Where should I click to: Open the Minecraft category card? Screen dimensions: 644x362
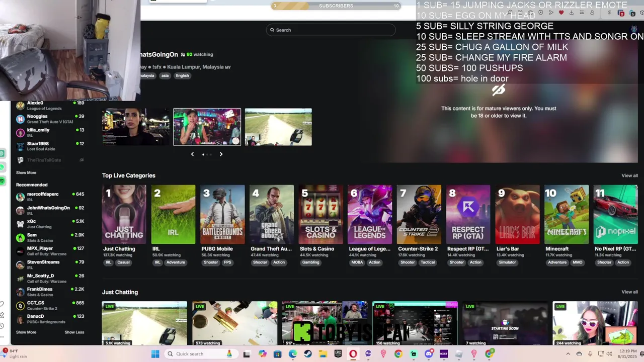pyautogui.click(x=567, y=215)
